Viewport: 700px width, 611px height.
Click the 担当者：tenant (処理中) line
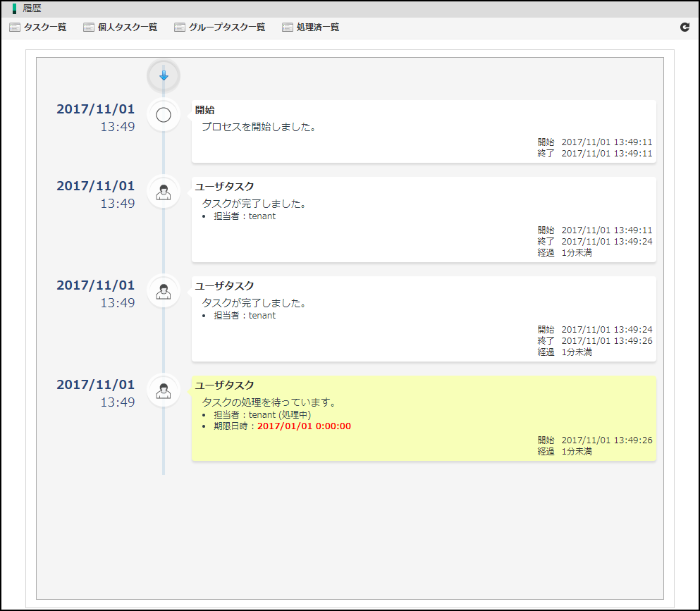coord(262,414)
